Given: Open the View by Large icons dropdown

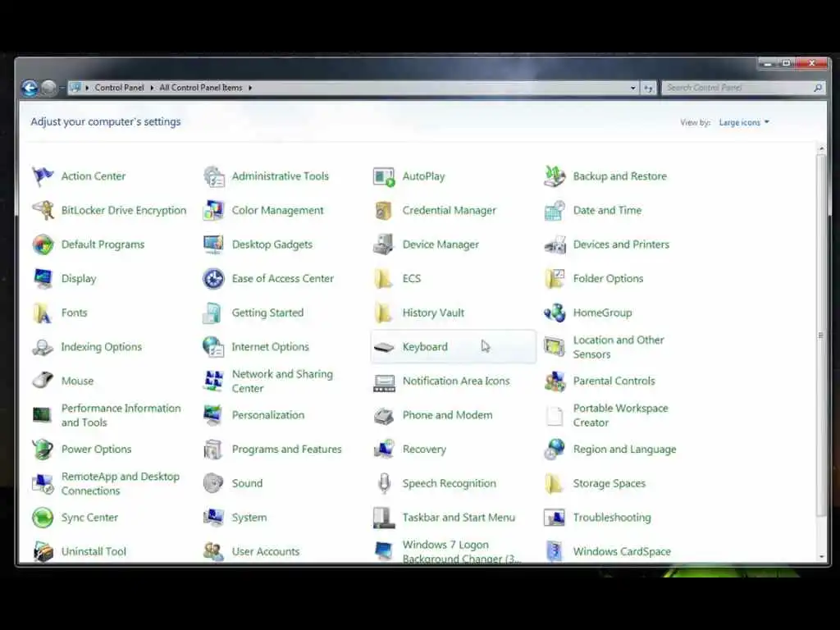Looking at the screenshot, I should (744, 123).
